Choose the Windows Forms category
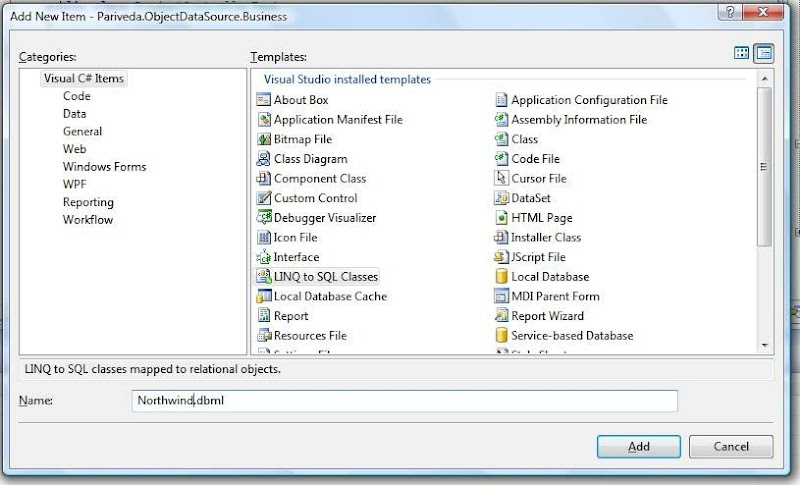Screen dimensions: 800x485 [105, 166]
